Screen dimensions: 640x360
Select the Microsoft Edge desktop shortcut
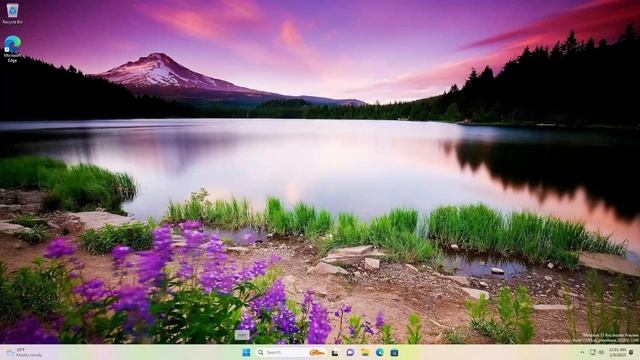coord(12,49)
